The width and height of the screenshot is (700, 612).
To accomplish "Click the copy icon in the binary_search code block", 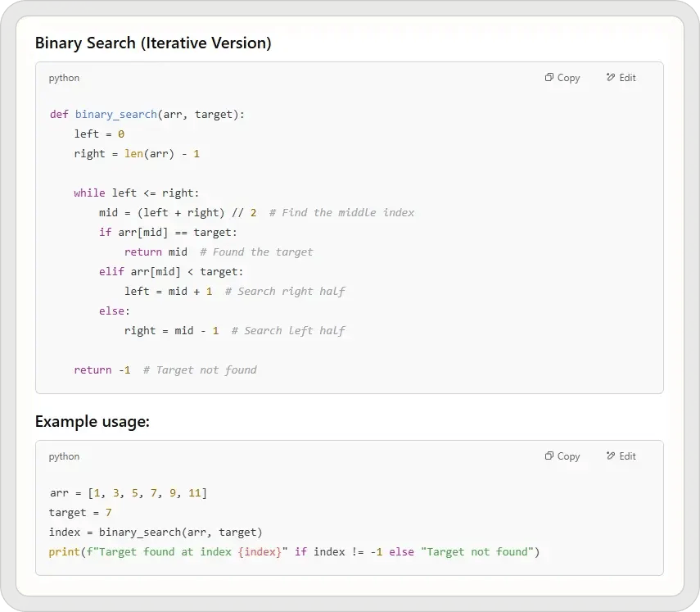I will (x=549, y=77).
